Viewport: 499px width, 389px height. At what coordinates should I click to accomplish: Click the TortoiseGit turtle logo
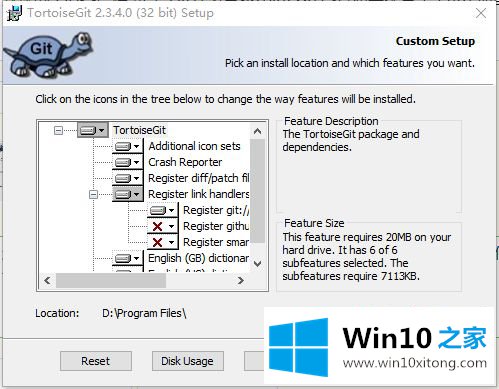[x=48, y=55]
